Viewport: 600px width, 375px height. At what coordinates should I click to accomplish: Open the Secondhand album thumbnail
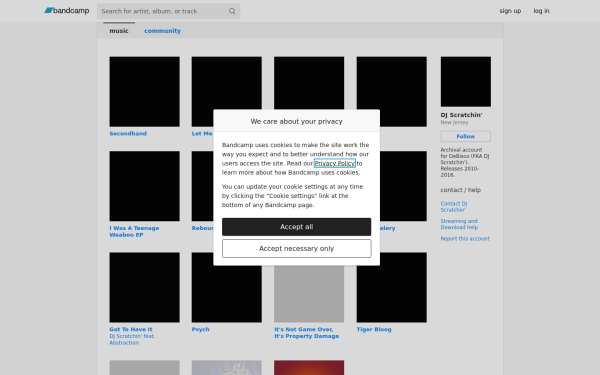pos(144,91)
